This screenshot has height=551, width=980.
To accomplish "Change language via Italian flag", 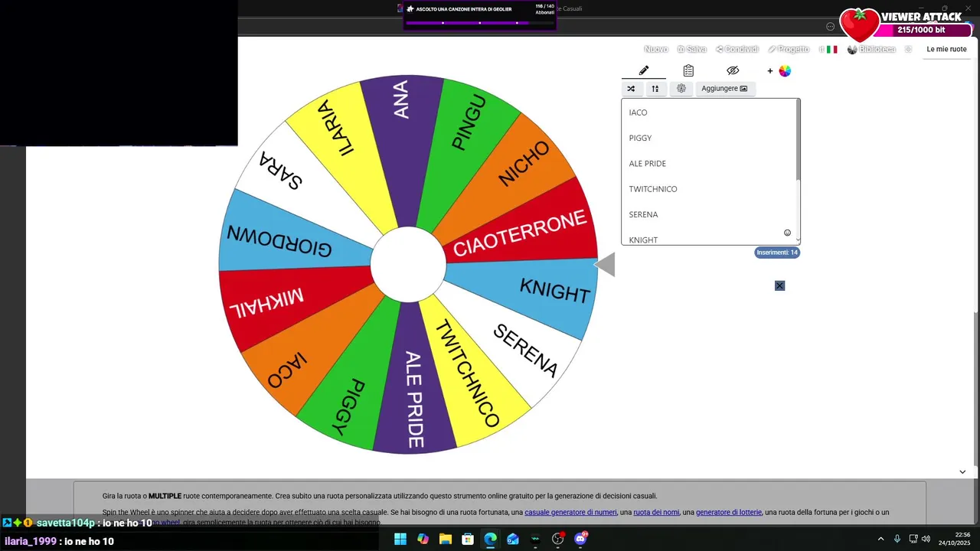I will [x=831, y=49].
